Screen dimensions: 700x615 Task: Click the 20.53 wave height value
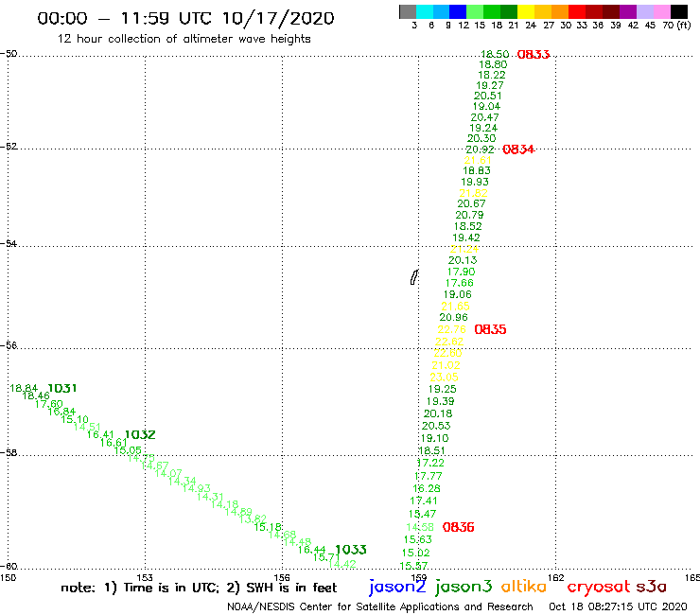click(436, 426)
